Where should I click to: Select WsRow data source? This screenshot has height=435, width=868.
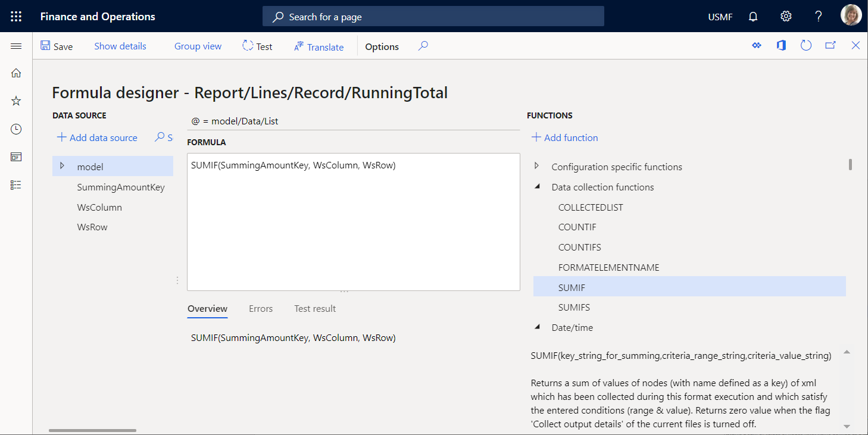[92, 227]
